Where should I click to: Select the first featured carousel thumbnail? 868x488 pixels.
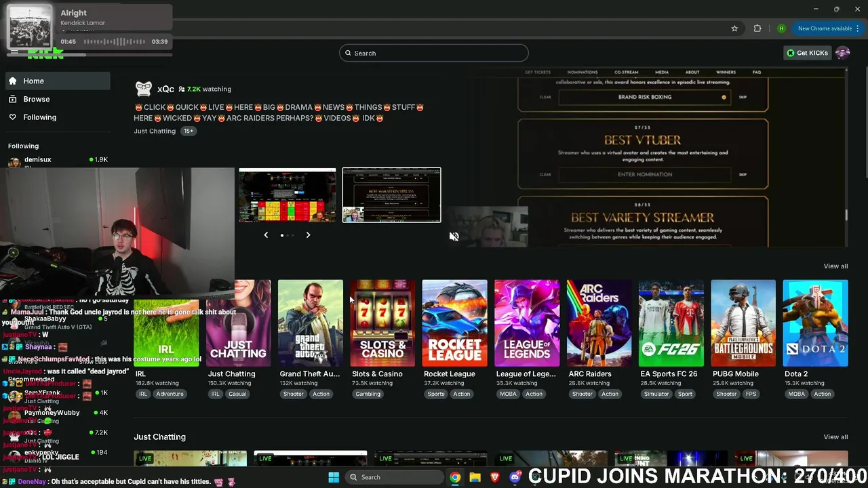point(288,195)
